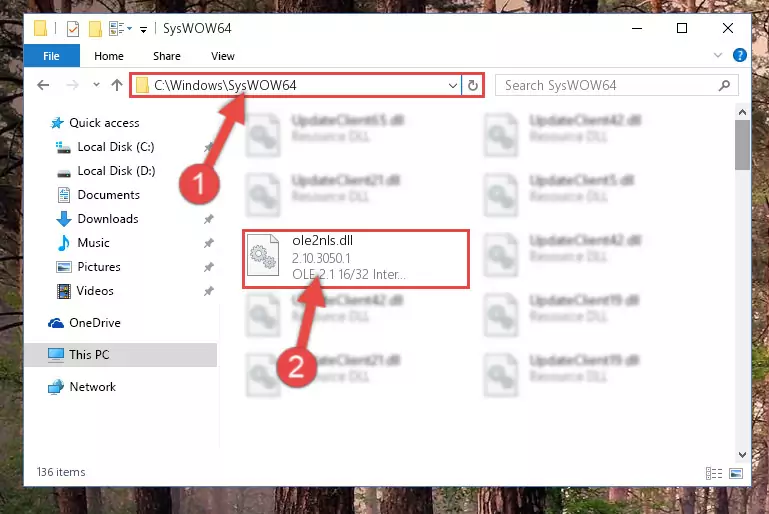Click the pin icon beside Pictures
Screen dimensions: 769x514
[208, 267]
